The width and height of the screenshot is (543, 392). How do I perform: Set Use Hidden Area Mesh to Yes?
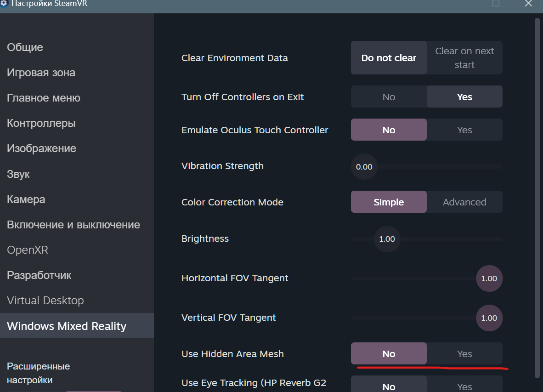[x=464, y=353]
